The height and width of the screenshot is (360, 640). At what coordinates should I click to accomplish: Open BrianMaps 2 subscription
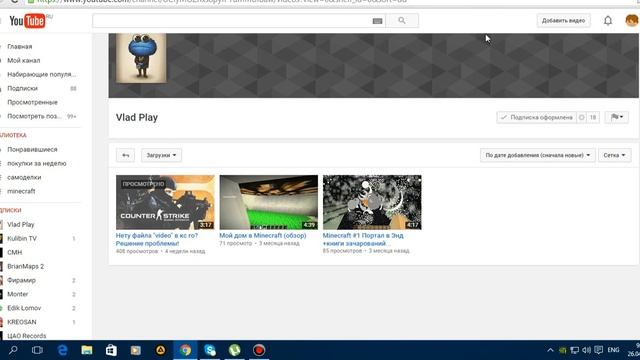25,266
